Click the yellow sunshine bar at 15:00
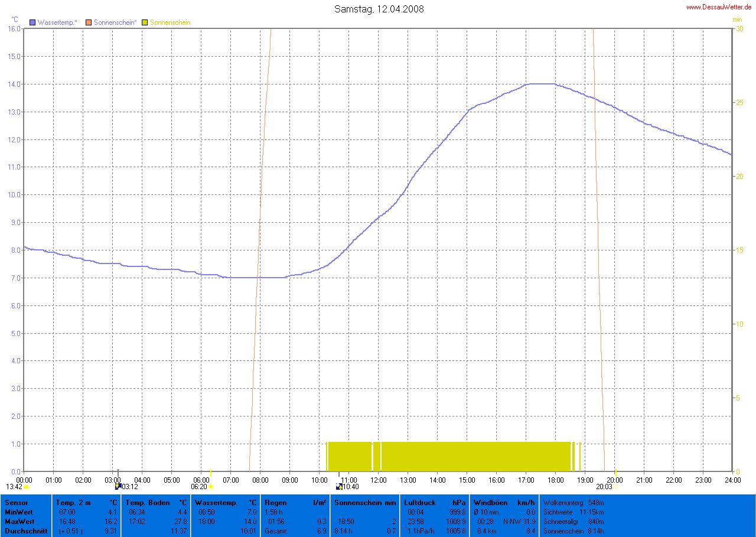The image size is (756, 537). click(467, 456)
